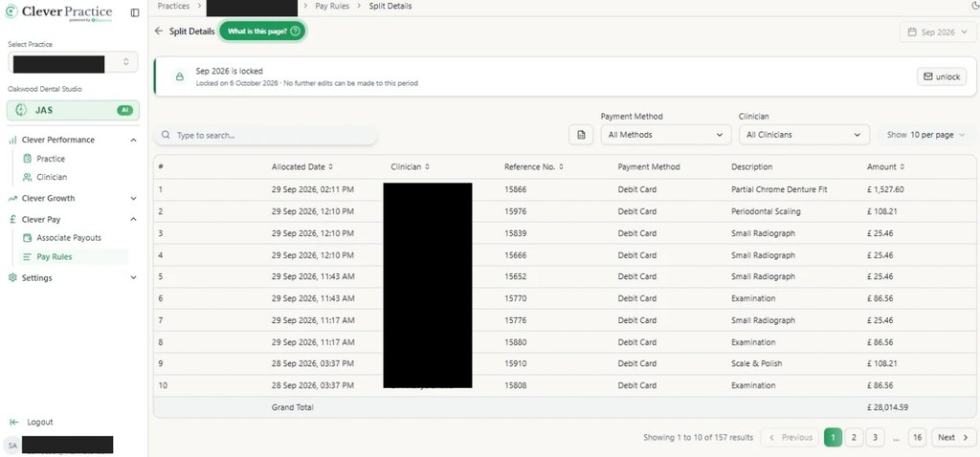Click amount £ 1,527.60

point(885,189)
